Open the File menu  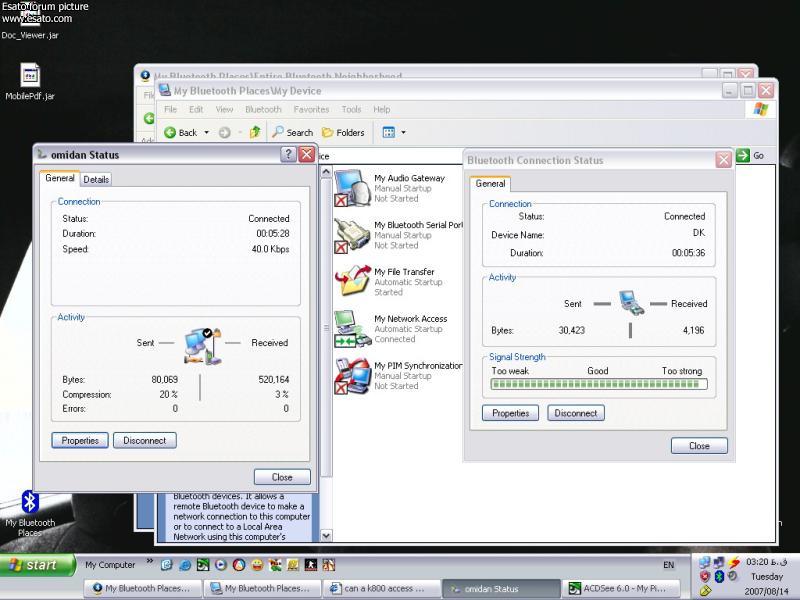[x=170, y=109]
